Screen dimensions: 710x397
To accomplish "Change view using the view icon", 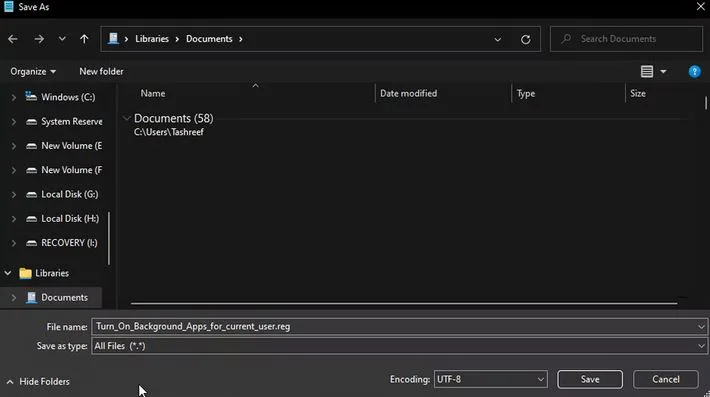I will point(647,72).
